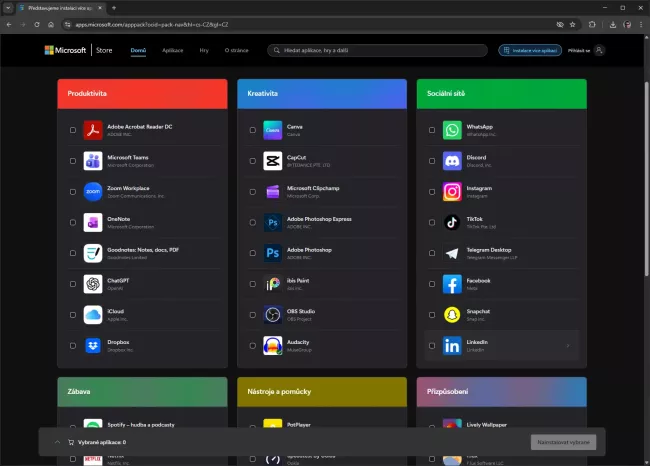Open the Adobe Acrobat Reader DC icon
Screen dimensions: 650x466
click(93, 130)
